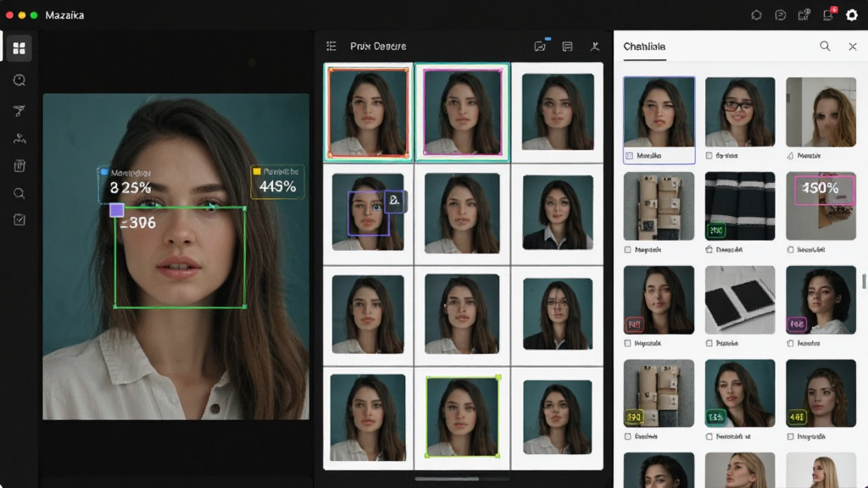Click the Chahlide panel vertical scrollbar
The width and height of the screenshot is (868, 488).
tap(864, 280)
